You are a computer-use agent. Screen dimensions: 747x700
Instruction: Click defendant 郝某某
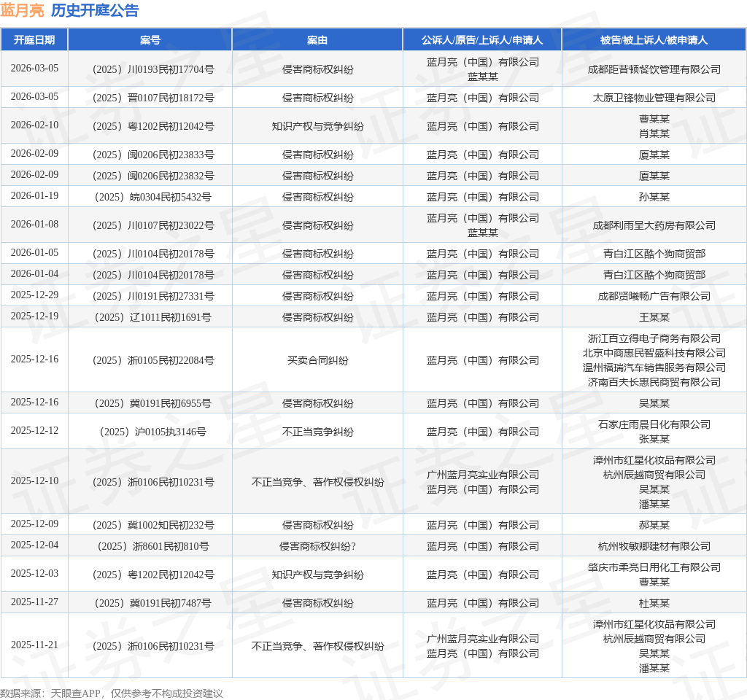(654, 525)
